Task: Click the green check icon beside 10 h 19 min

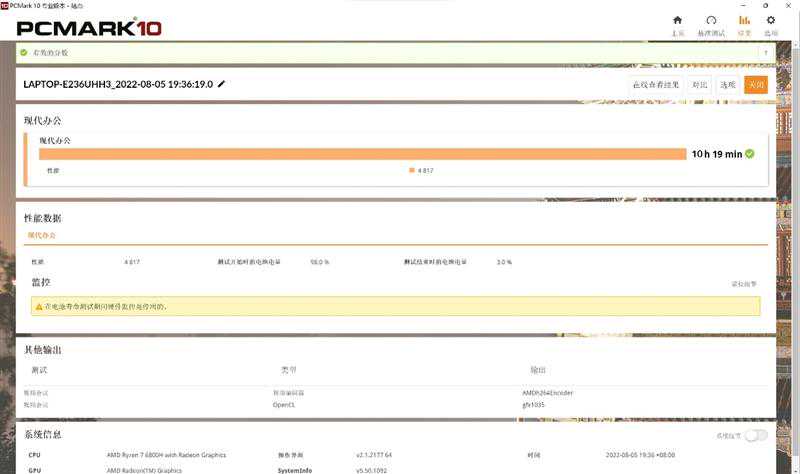Action: (x=749, y=154)
